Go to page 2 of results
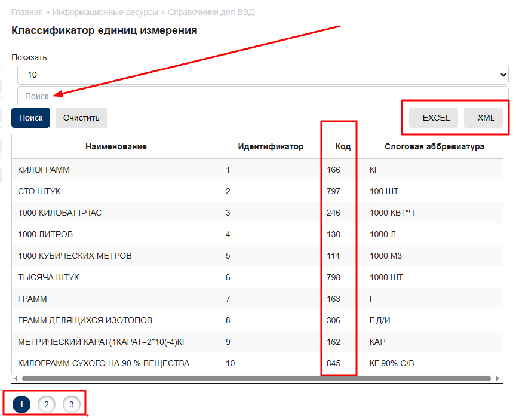Image resolution: width=516 pixels, height=420 pixels. click(x=47, y=405)
